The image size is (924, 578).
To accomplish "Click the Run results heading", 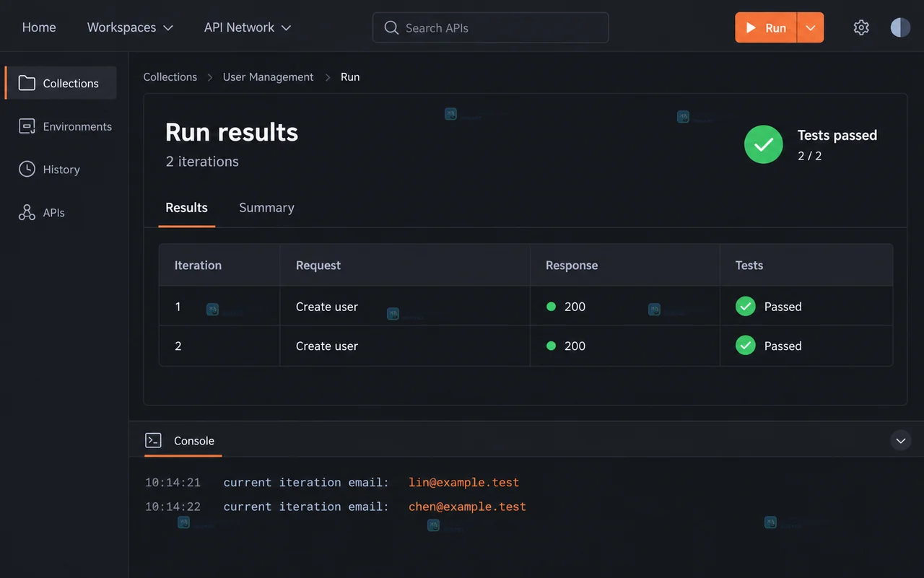I will click(232, 132).
